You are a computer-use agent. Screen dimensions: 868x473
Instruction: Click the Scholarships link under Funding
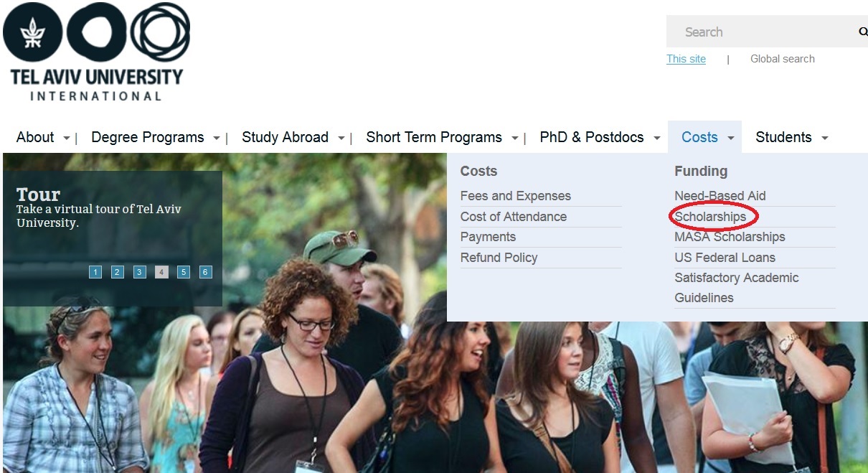pos(710,217)
